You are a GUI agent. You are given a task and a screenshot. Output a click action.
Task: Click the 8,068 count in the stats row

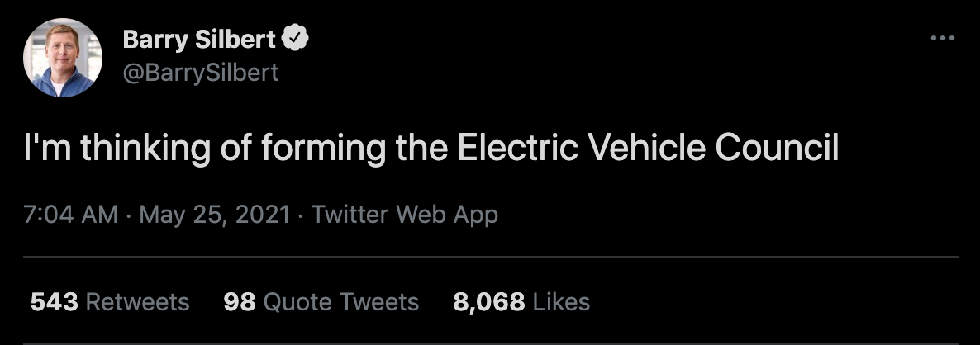pos(488,301)
